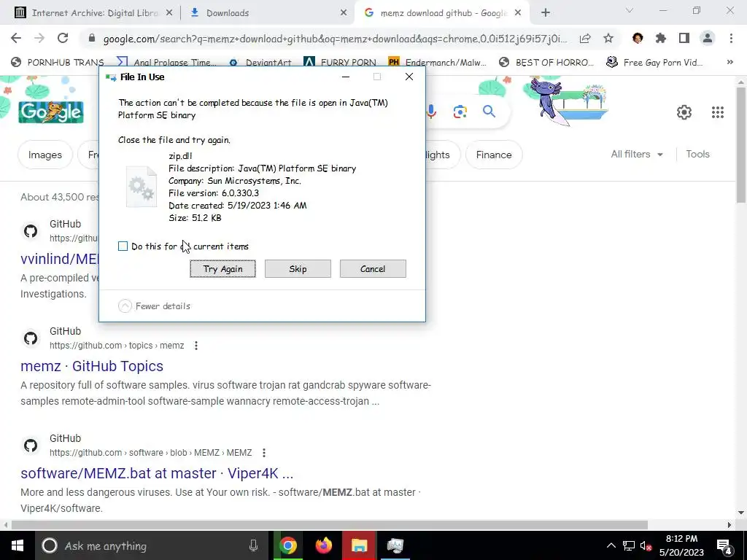Open options for memz GitHub Topics result

click(x=196, y=346)
